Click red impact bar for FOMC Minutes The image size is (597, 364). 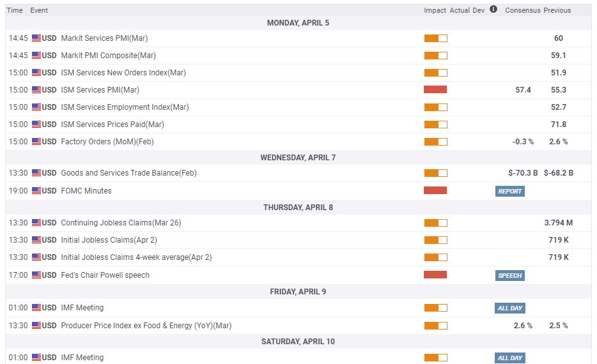pos(435,191)
